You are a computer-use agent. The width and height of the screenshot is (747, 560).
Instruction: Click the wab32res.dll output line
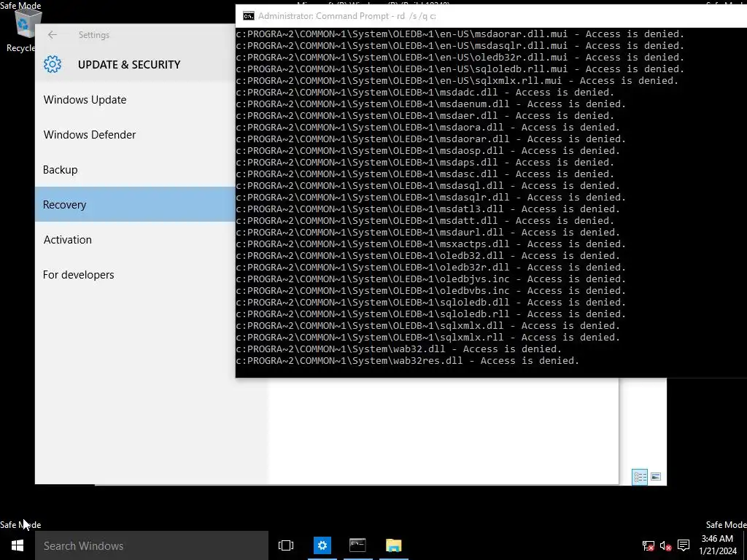(x=407, y=361)
